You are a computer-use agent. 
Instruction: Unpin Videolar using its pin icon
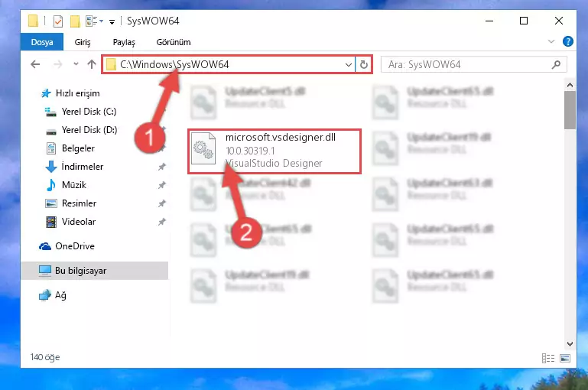point(161,222)
